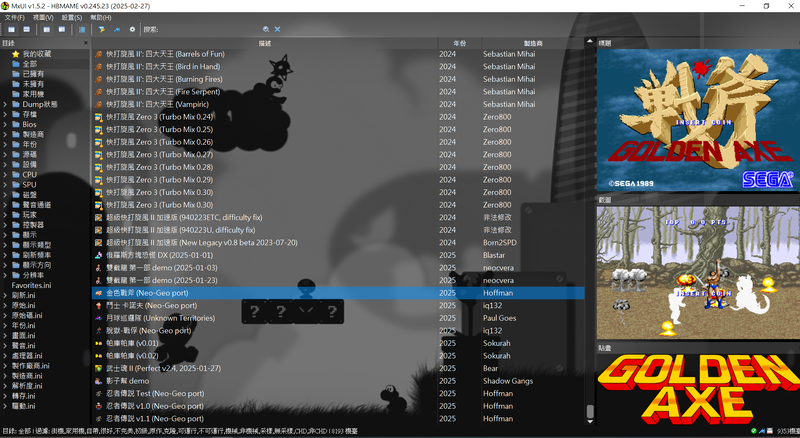Select 驅動.ini in the tree

(x=23, y=406)
